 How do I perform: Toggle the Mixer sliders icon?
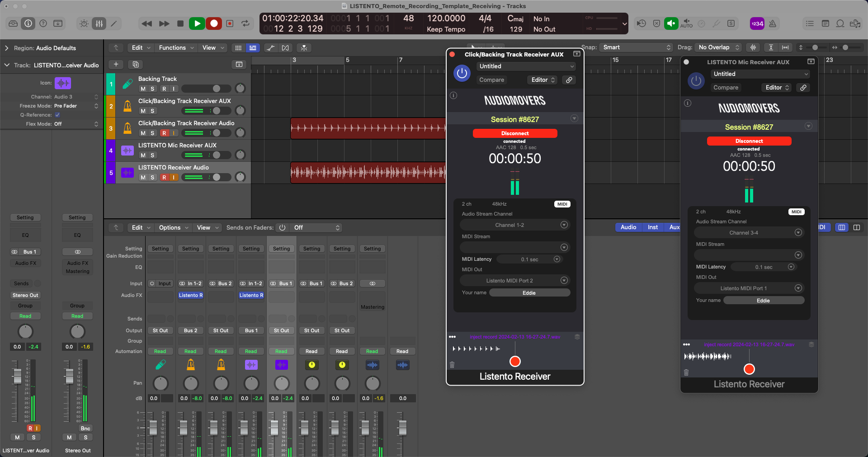[x=99, y=24]
